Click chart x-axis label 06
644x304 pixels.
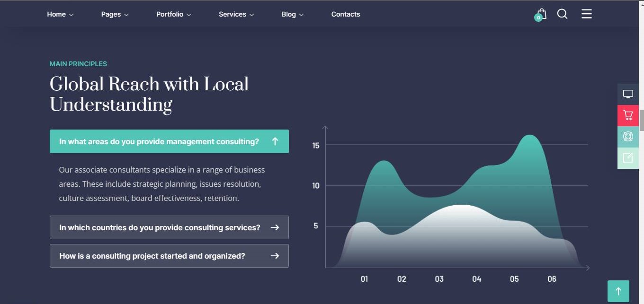[552, 279]
